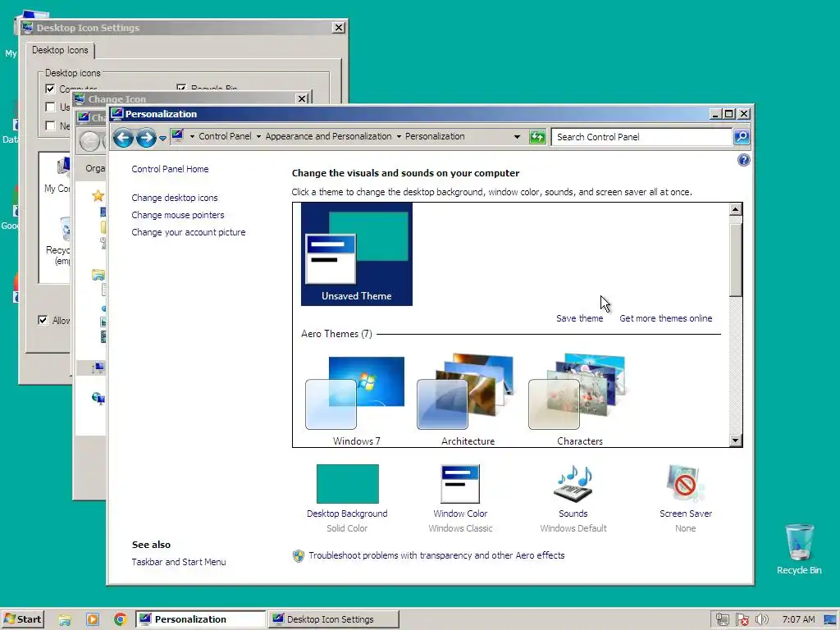Open Taskbar and Start Menu link

click(179, 562)
